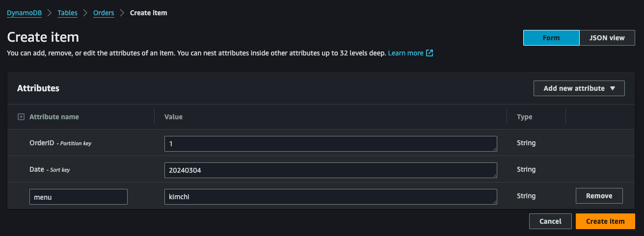The height and width of the screenshot is (236, 644).
Task: Open the Add new attribute dropdown
Action: click(x=579, y=88)
